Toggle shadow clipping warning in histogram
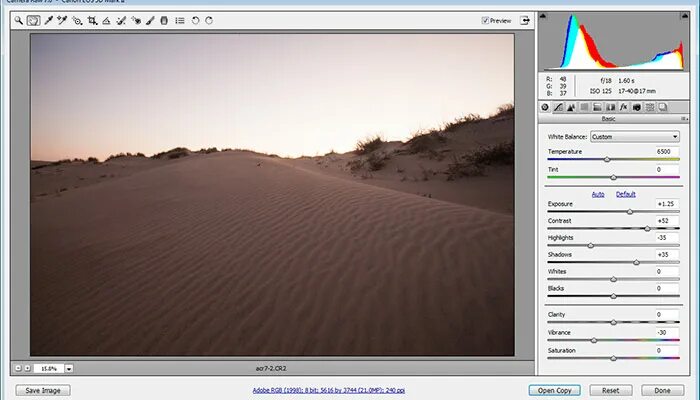This screenshot has height=400, width=700. (x=543, y=16)
